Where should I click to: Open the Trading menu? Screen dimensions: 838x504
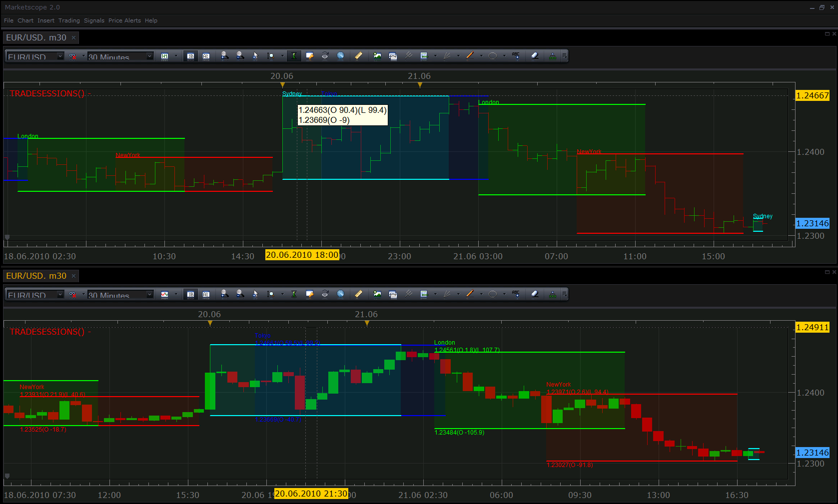pos(69,20)
